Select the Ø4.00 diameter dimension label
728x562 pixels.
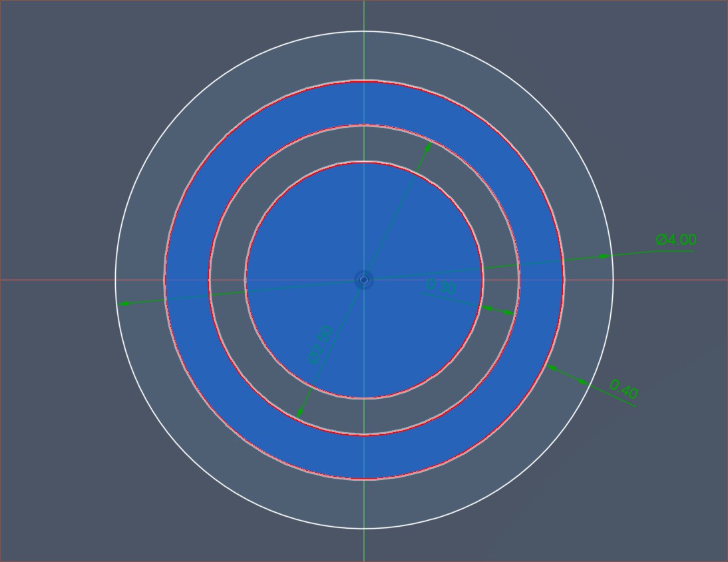675,240
